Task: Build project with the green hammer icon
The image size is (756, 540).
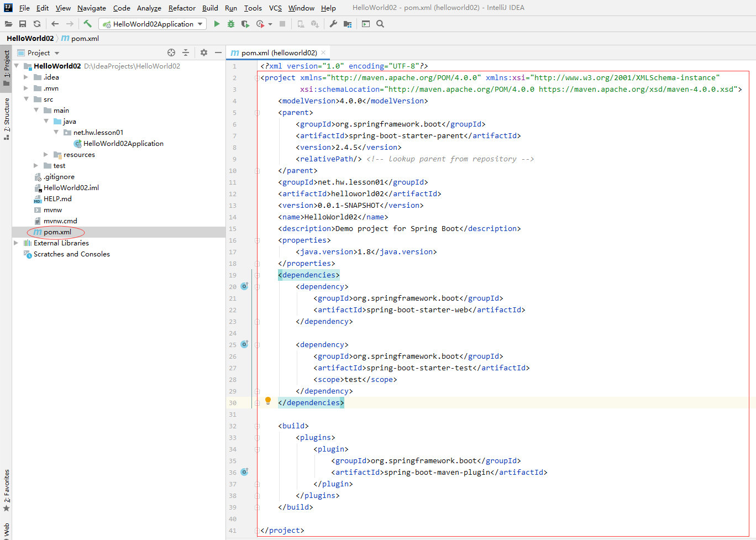Action: 87,24
